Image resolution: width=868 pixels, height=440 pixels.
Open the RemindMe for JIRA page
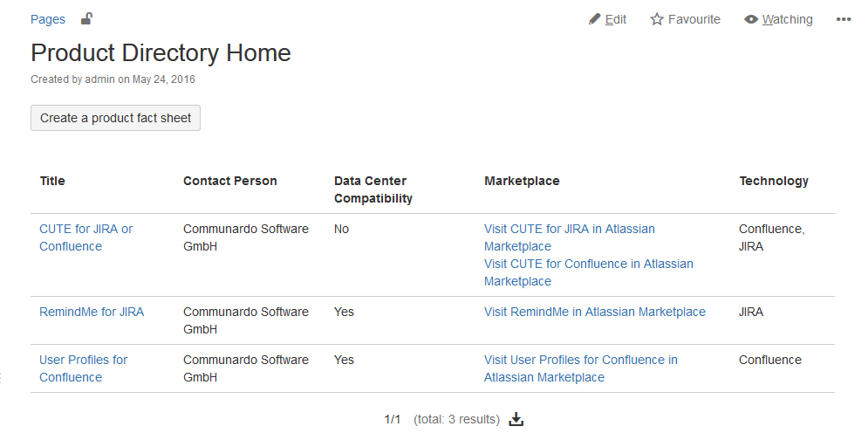pos(92,312)
